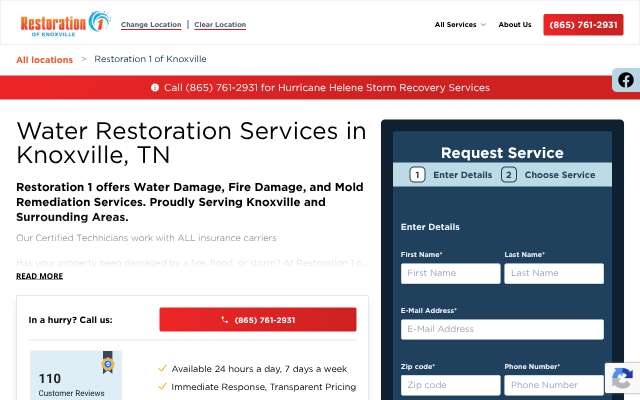Image resolution: width=640 pixels, height=400 pixels.
Task: Click the reCAPTCHA badge icon
Action: (x=622, y=378)
